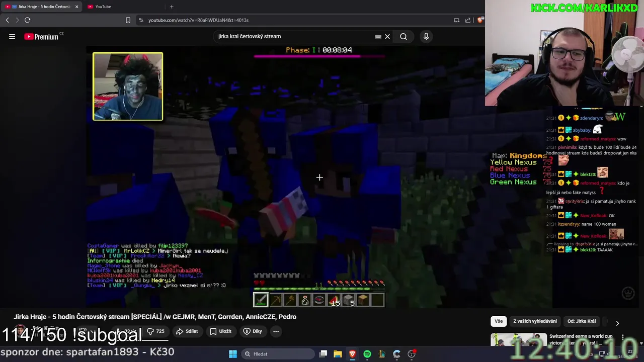Run search with the magnifying glass button

point(404,36)
